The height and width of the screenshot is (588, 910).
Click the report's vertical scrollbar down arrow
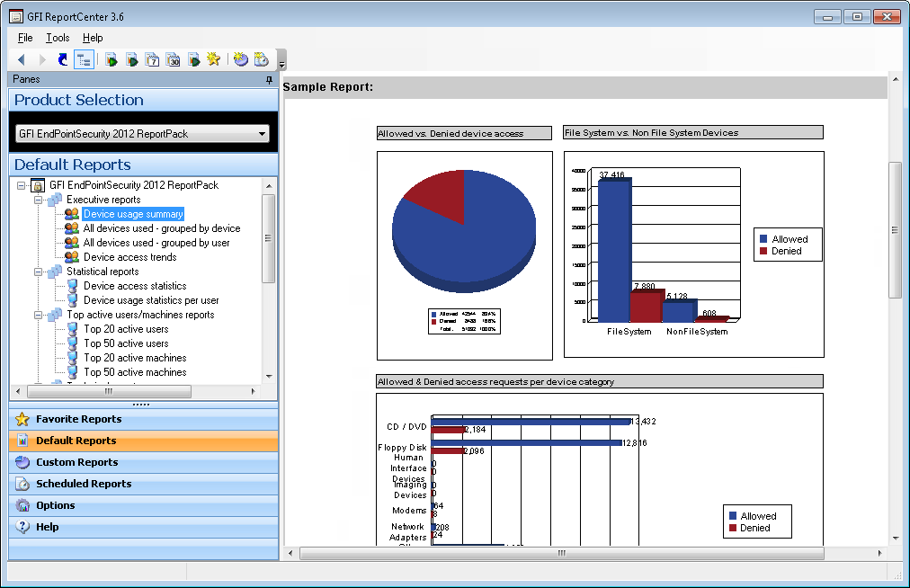point(895,539)
